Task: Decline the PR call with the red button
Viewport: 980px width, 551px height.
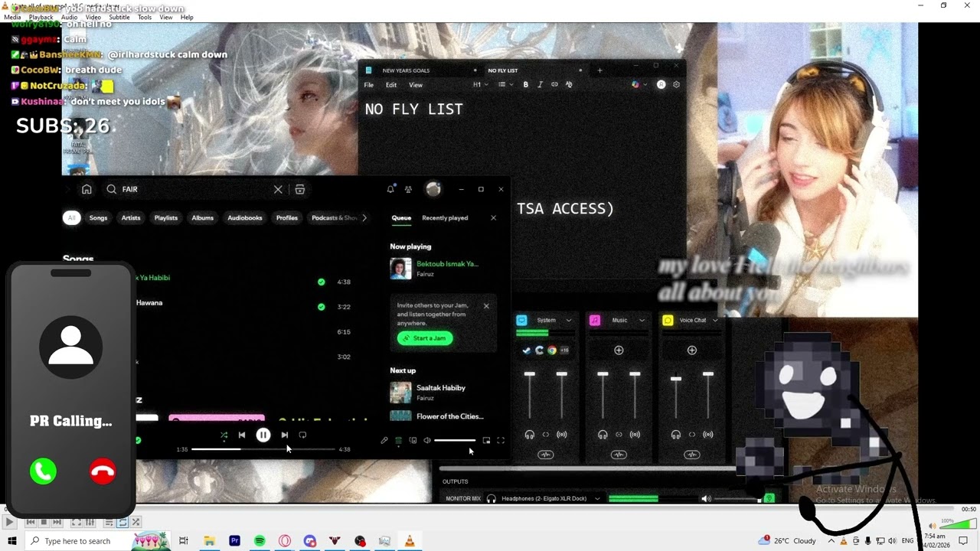Action: (103, 471)
